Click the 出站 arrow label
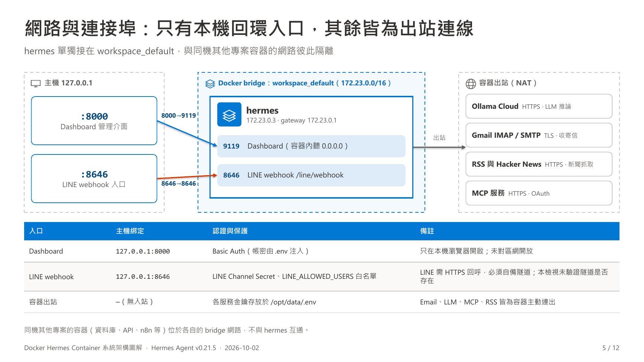This screenshot has width=644, height=362. [439, 138]
